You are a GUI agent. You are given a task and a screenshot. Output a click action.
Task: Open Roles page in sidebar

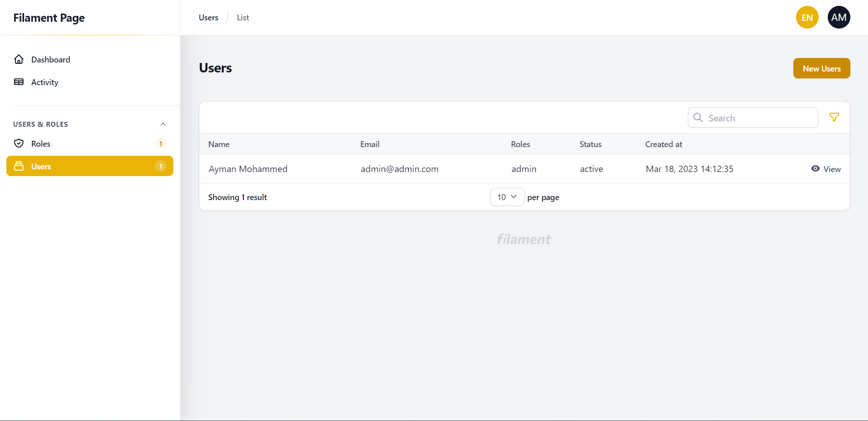[41, 144]
